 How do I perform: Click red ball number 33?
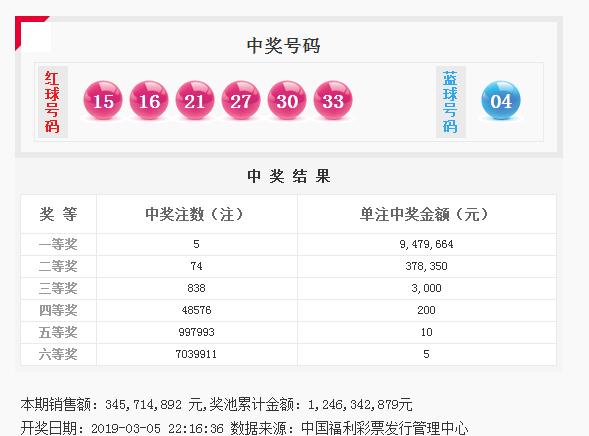(x=333, y=100)
